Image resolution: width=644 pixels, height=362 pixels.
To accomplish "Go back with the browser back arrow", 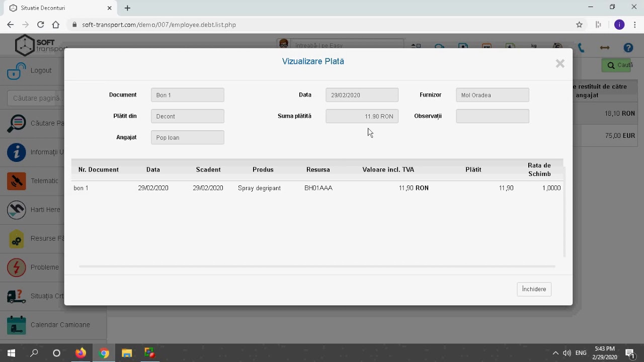I will 10,25.
